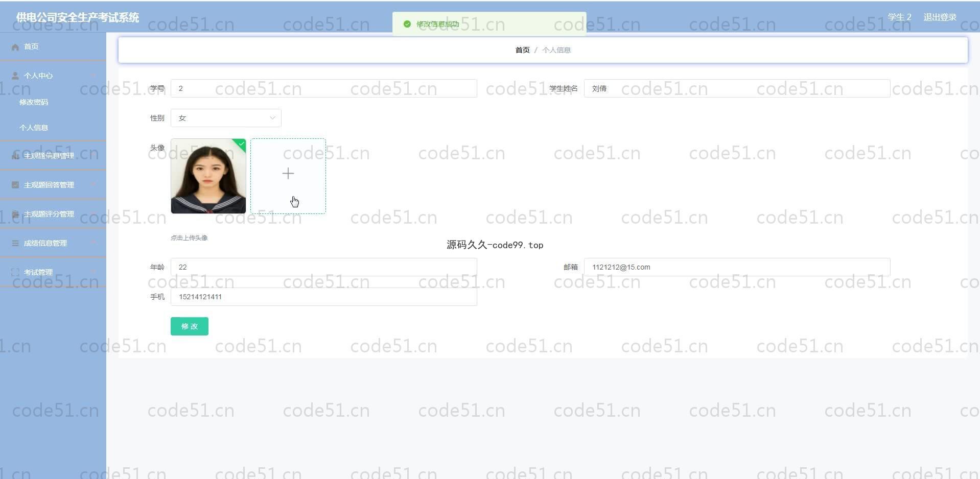
Task: Click the green check badge on avatar photo
Action: [x=241, y=144]
